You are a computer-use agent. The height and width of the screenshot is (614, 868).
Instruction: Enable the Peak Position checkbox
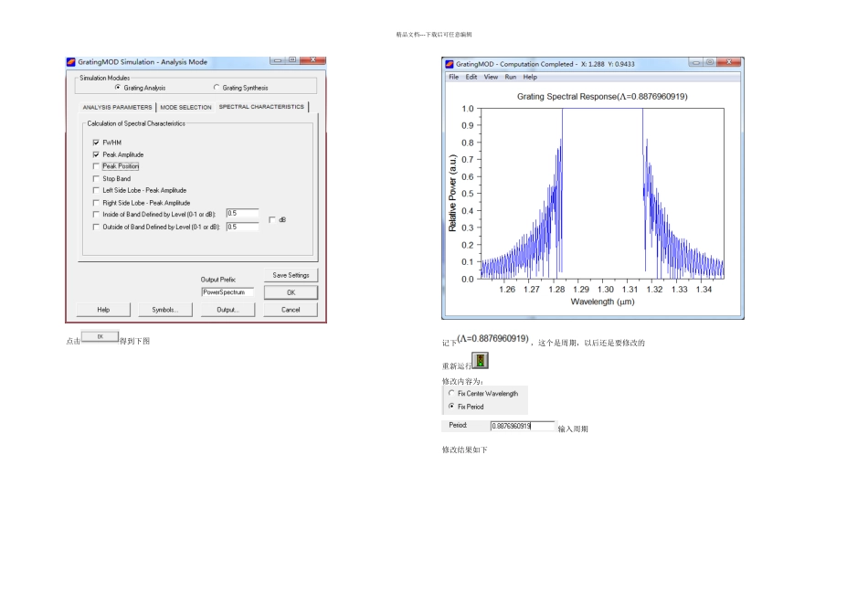[96, 166]
